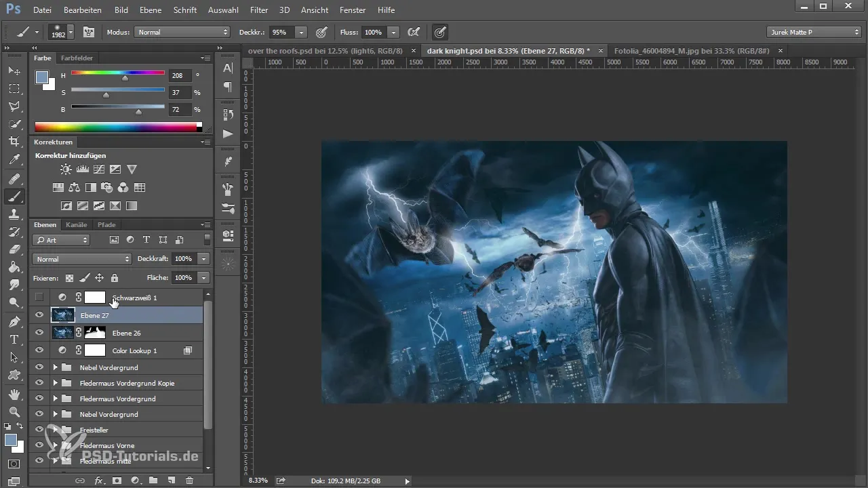This screenshot has height=488, width=868.
Task: Open the brush Modus dropdown
Action: pyautogui.click(x=183, y=32)
